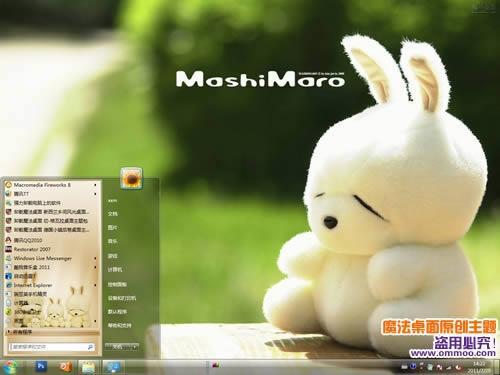
Task: Click the Photoshop icon in the taskbar
Action: (x=41, y=366)
